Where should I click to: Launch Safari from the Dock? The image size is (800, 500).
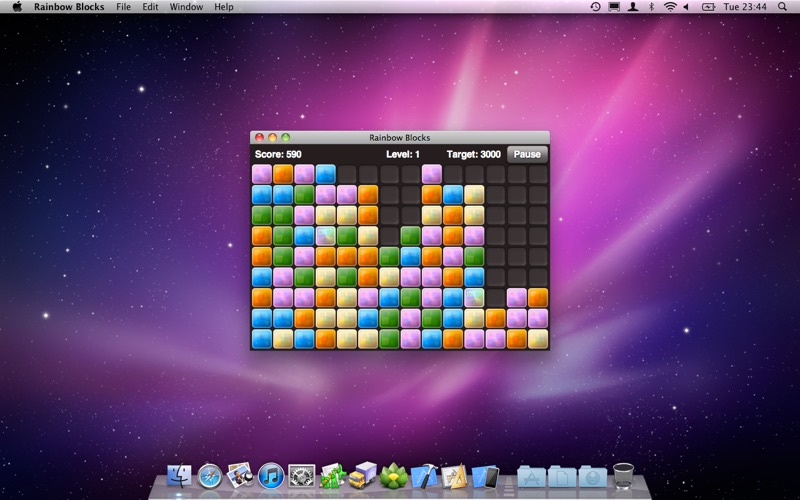[209, 476]
